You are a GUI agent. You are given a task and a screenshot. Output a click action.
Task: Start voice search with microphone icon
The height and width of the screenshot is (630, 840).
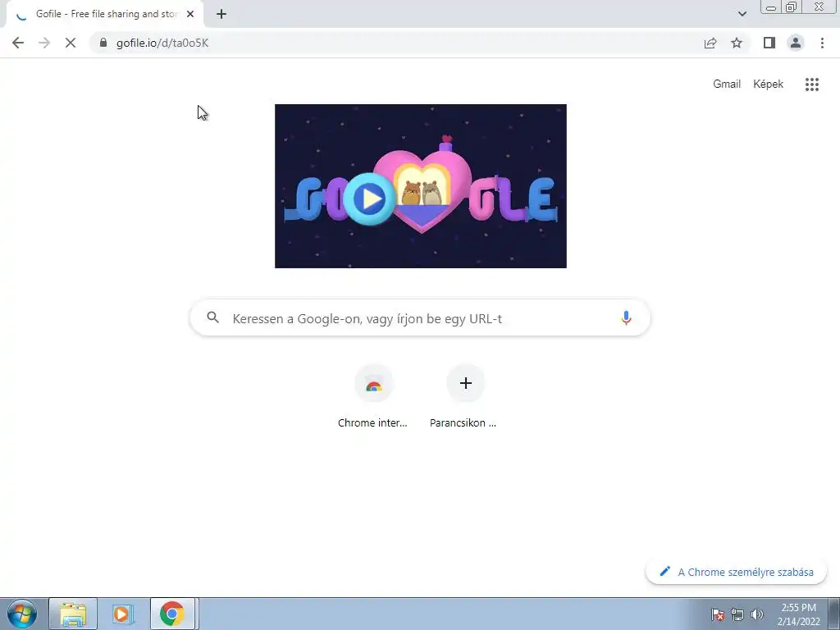(626, 317)
